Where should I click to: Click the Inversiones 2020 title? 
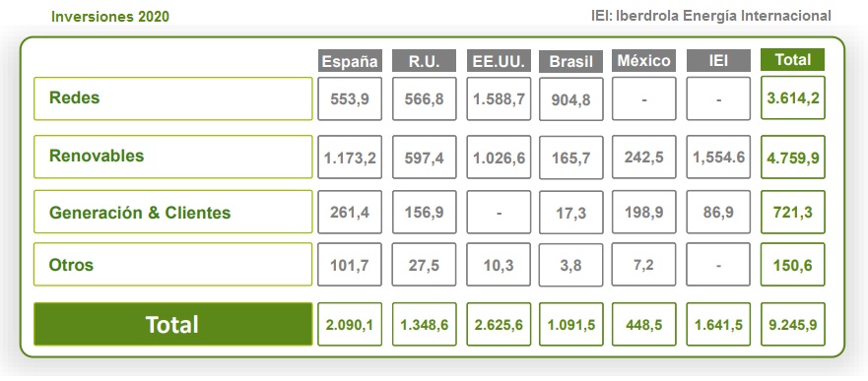[110, 17]
